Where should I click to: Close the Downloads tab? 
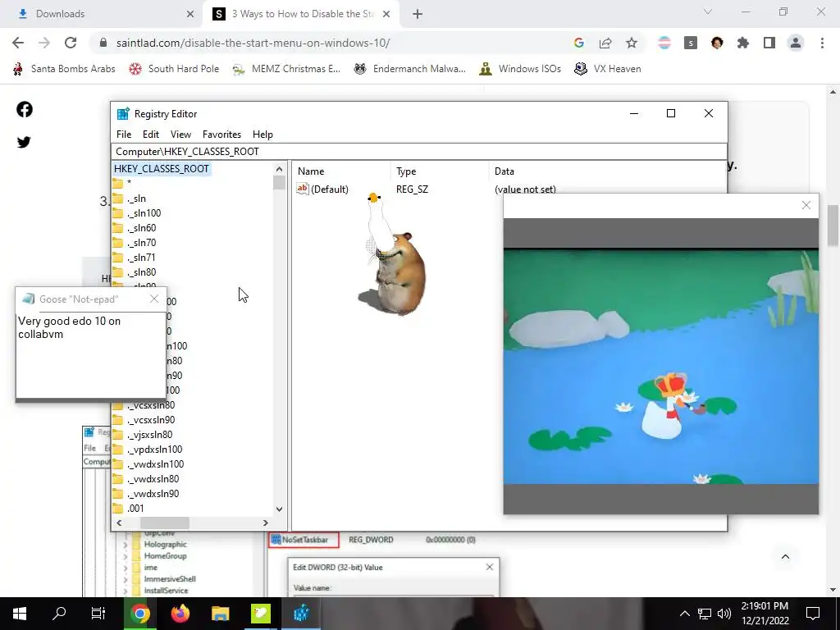click(190, 14)
